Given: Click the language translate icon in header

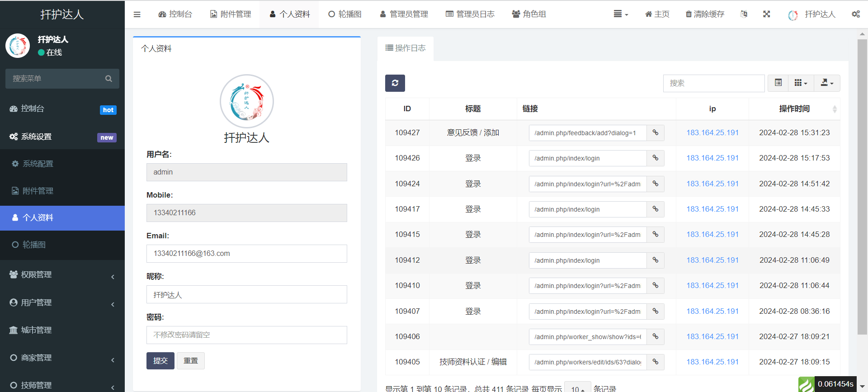Looking at the screenshot, I should point(744,14).
